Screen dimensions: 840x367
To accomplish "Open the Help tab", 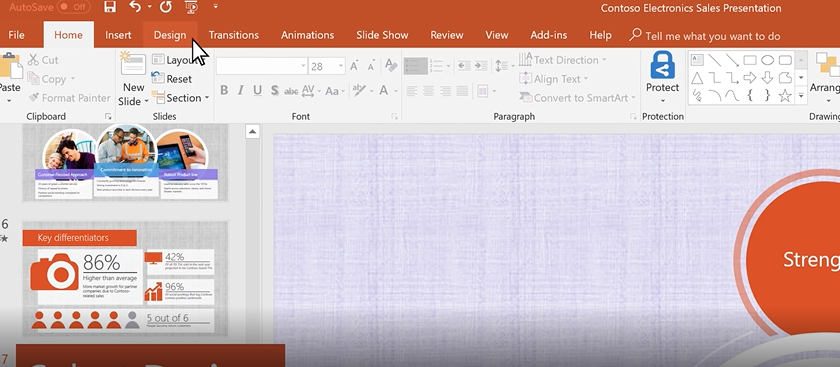I will coord(601,35).
